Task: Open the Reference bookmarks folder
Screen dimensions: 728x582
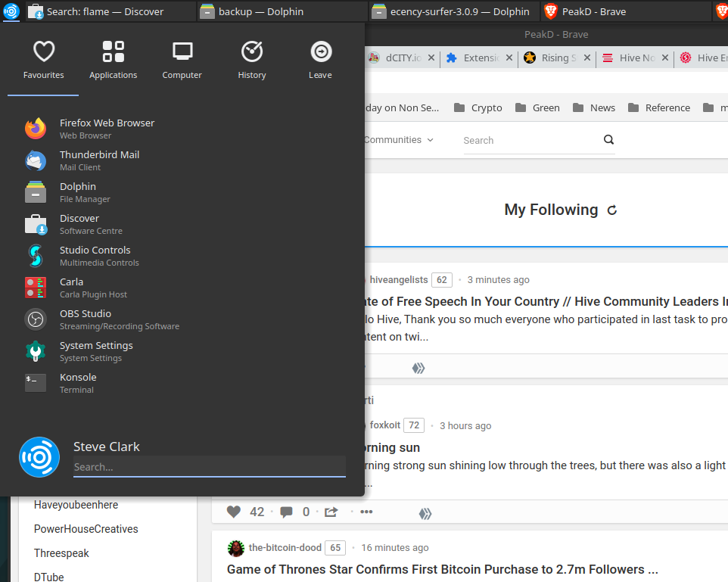Action: coord(659,107)
